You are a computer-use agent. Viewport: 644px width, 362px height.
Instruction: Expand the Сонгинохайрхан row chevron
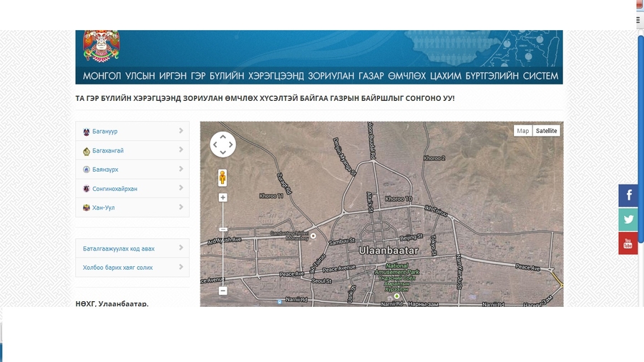[x=181, y=187]
